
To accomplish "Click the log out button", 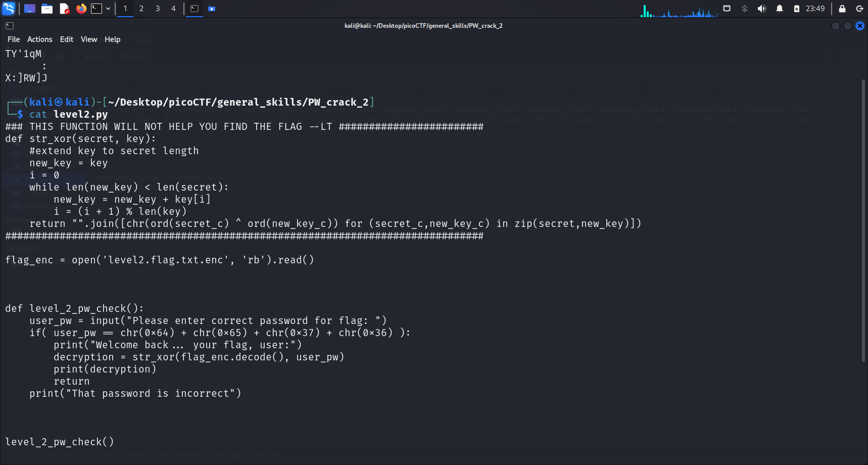I will tap(859, 9).
